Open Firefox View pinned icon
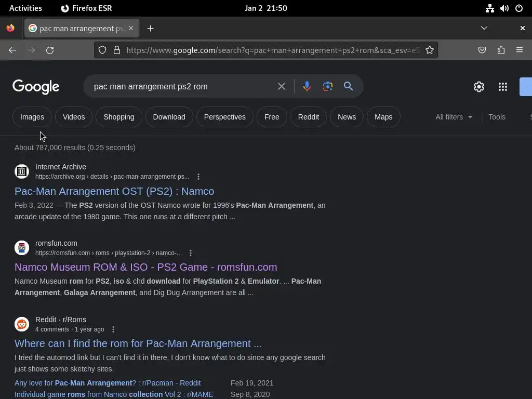This screenshot has height=399, width=532. coord(10,28)
